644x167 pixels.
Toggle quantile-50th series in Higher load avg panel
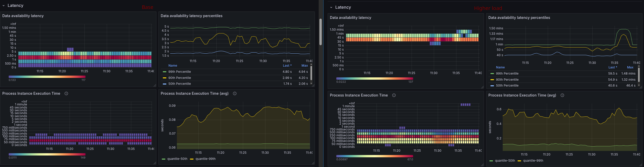tap(505, 161)
